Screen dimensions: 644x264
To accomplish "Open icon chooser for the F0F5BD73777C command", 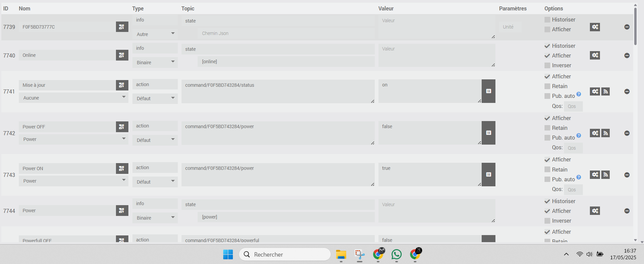I will coord(122,27).
